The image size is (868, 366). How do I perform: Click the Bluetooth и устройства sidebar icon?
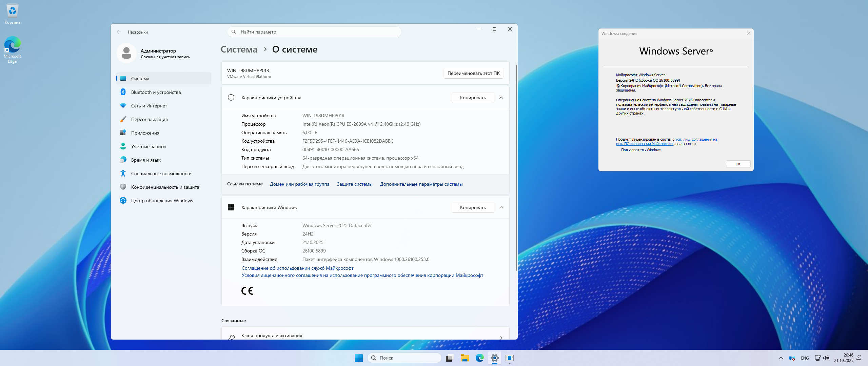(123, 92)
